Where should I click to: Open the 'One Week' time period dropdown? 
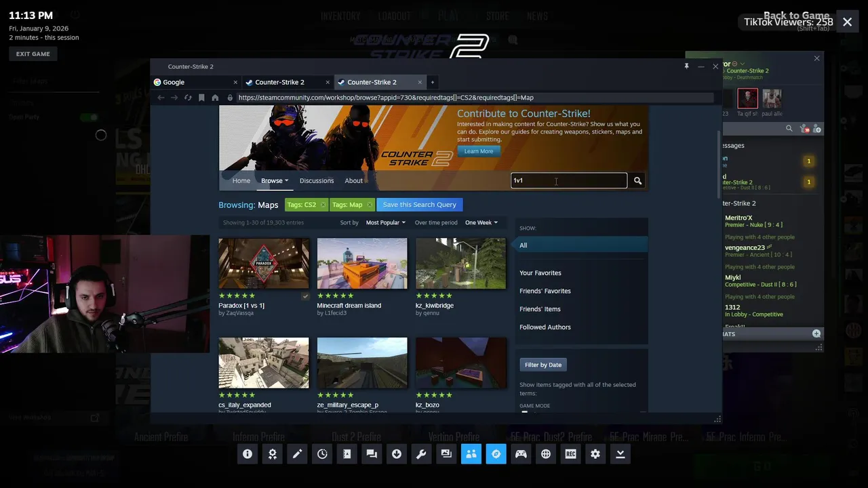(481, 223)
